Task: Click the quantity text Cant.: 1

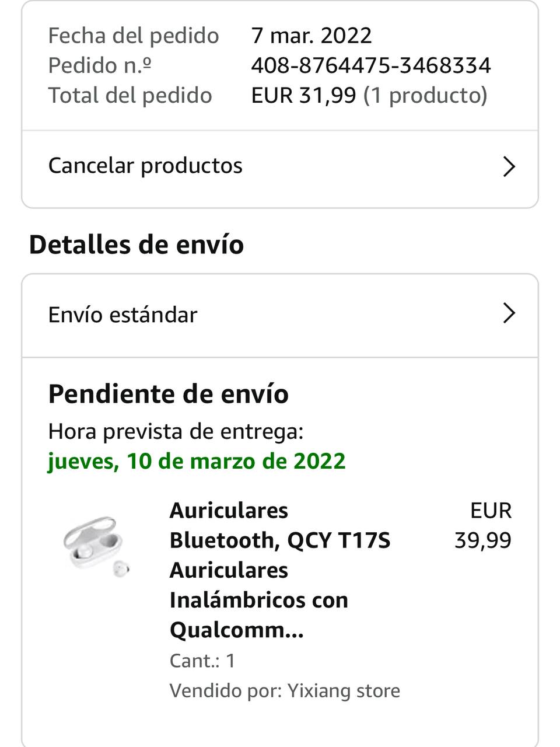Action: click(202, 661)
